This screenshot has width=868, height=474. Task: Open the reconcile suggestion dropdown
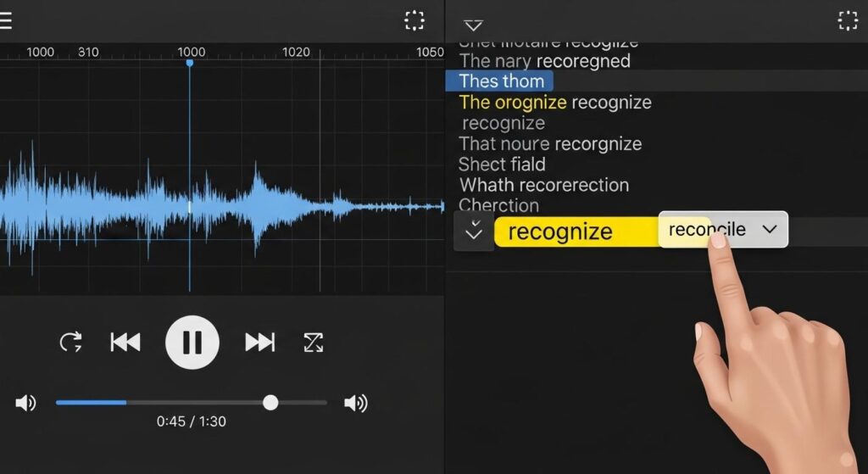click(x=769, y=229)
